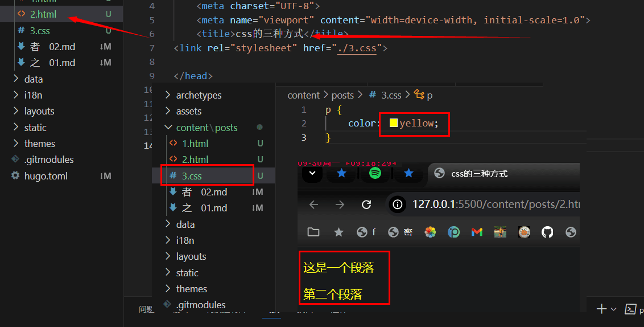The image size is (644, 327).
Task: Switch to the pinned Spotify tab
Action: tap(375, 174)
